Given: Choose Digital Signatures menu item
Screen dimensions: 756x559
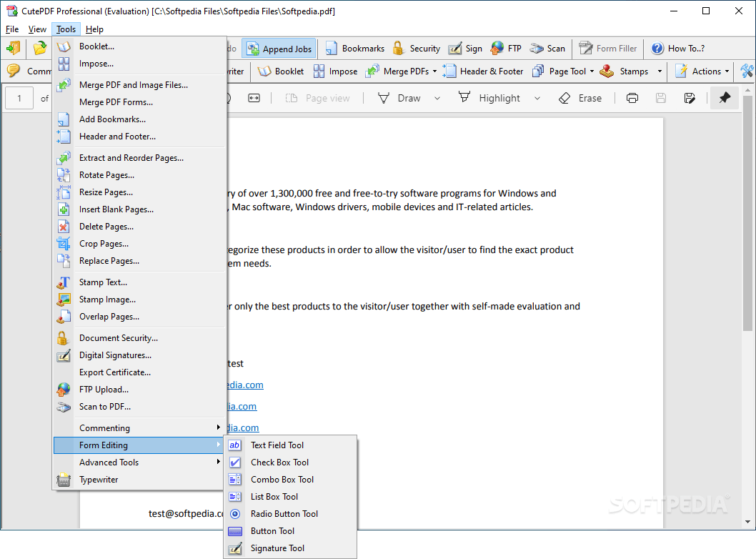Looking at the screenshot, I should tap(139, 355).
